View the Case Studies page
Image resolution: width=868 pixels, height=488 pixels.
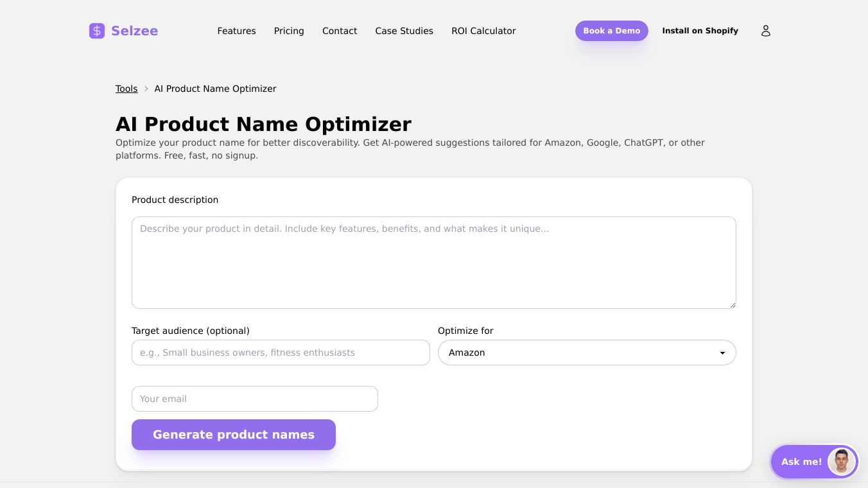(x=404, y=31)
